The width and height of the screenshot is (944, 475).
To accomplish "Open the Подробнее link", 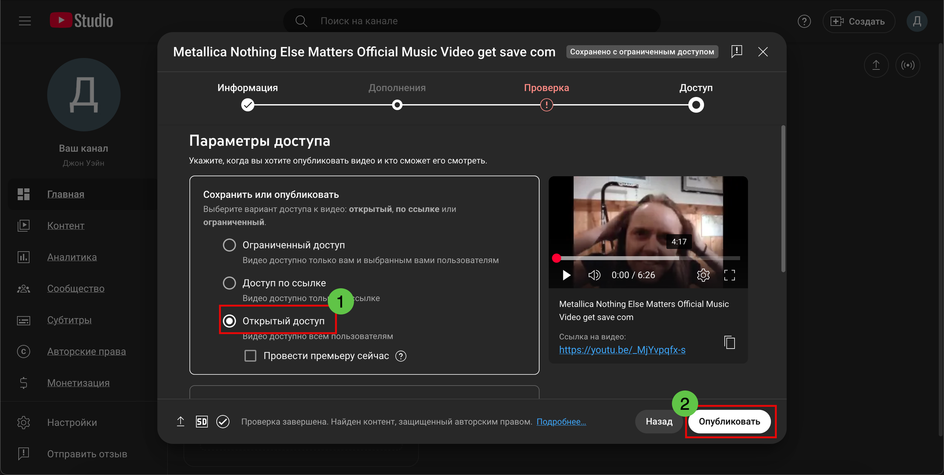I will [x=561, y=422].
